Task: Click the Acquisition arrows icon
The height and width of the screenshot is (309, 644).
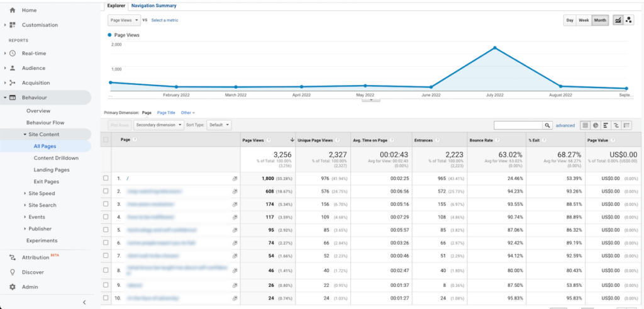Action: [x=13, y=83]
